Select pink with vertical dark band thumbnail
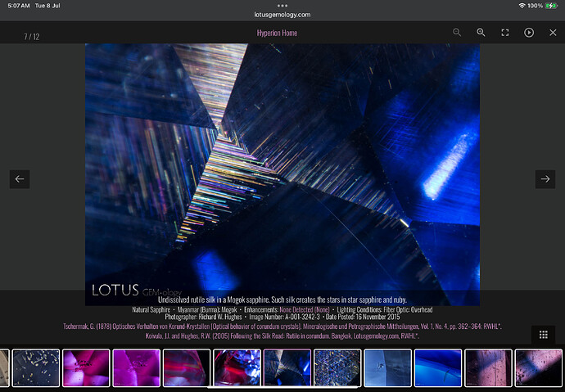This screenshot has width=565, height=392. pos(488,367)
